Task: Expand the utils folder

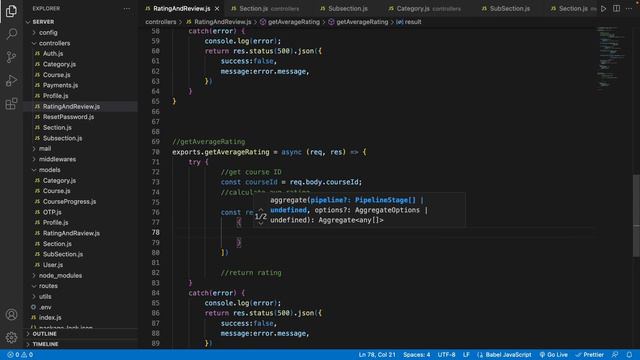Action: click(x=80, y=297)
